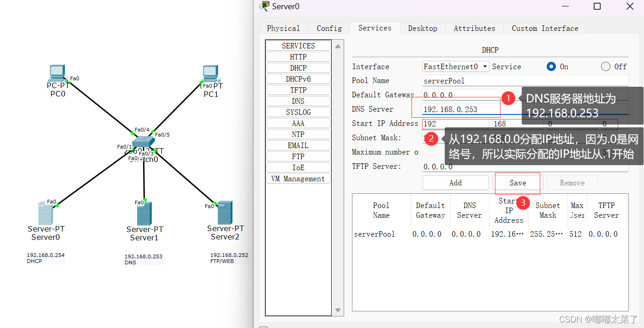The width and height of the screenshot is (644, 328).
Task: Click the Server-PT Server1 label
Action: (144, 233)
